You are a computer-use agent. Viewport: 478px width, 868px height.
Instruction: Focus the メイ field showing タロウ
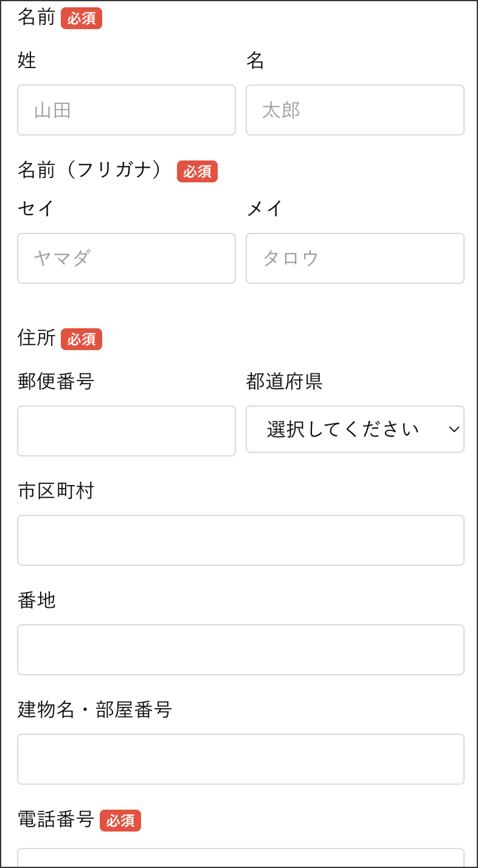click(x=355, y=258)
